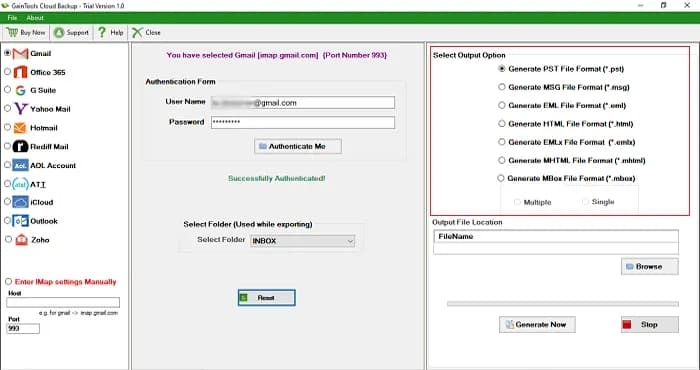Click the Generate Now button
This screenshot has width=700, height=370.
pos(537,324)
